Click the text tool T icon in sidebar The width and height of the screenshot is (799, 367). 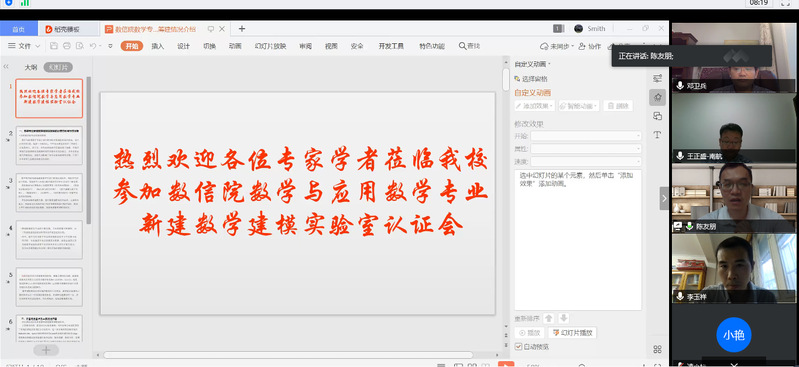[x=657, y=135]
